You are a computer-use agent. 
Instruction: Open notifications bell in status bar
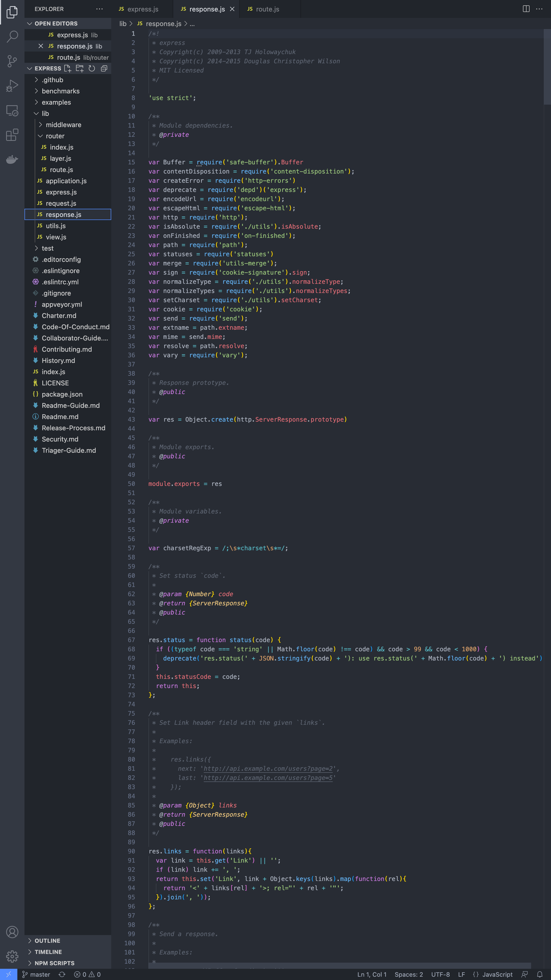(540, 974)
